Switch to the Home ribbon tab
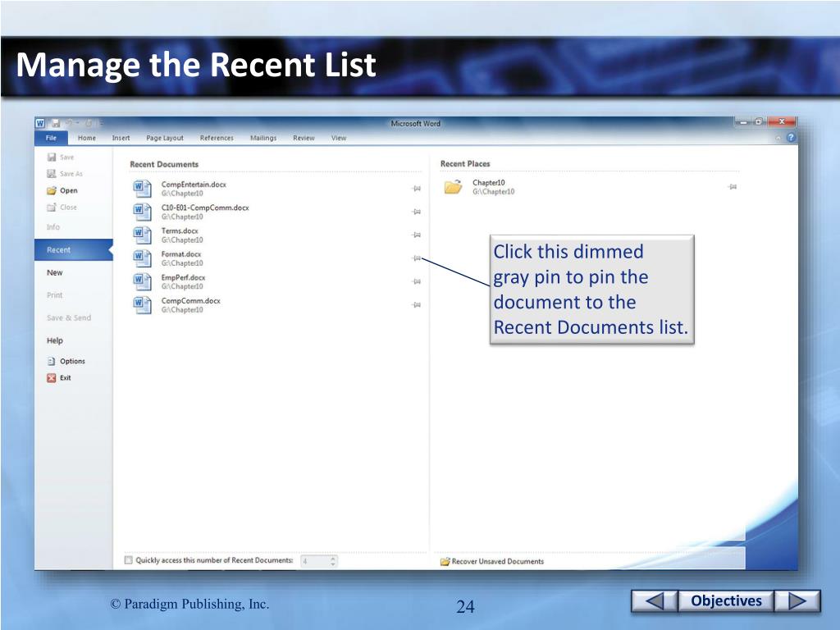Image resolution: width=840 pixels, height=630 pixels. (x=87, y=138)
